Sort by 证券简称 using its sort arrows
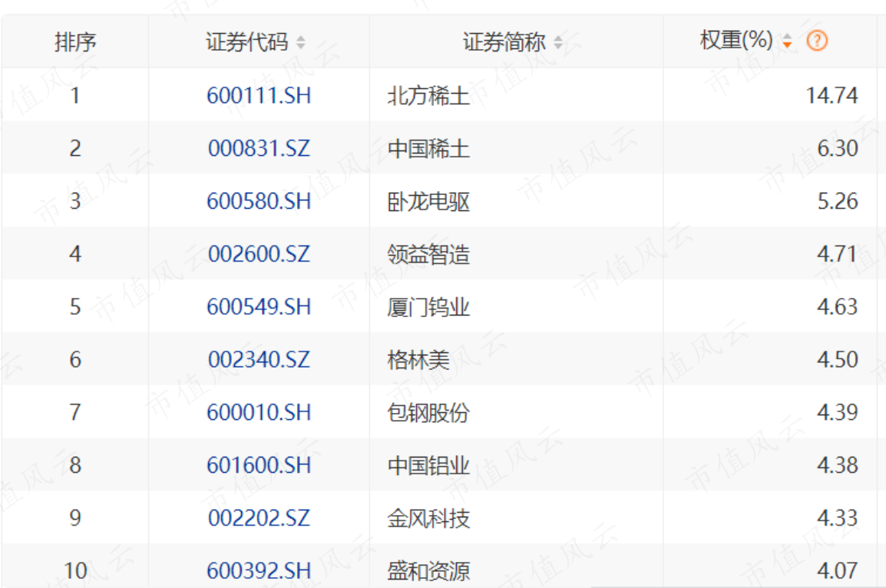This screenshot has width=886, height=588. tap(557, 41)
